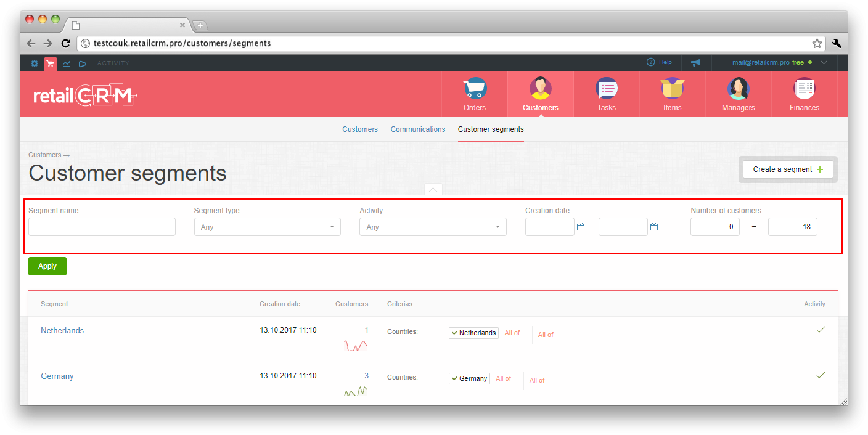
Task: Open the Managers section
Action: (739, 94)
